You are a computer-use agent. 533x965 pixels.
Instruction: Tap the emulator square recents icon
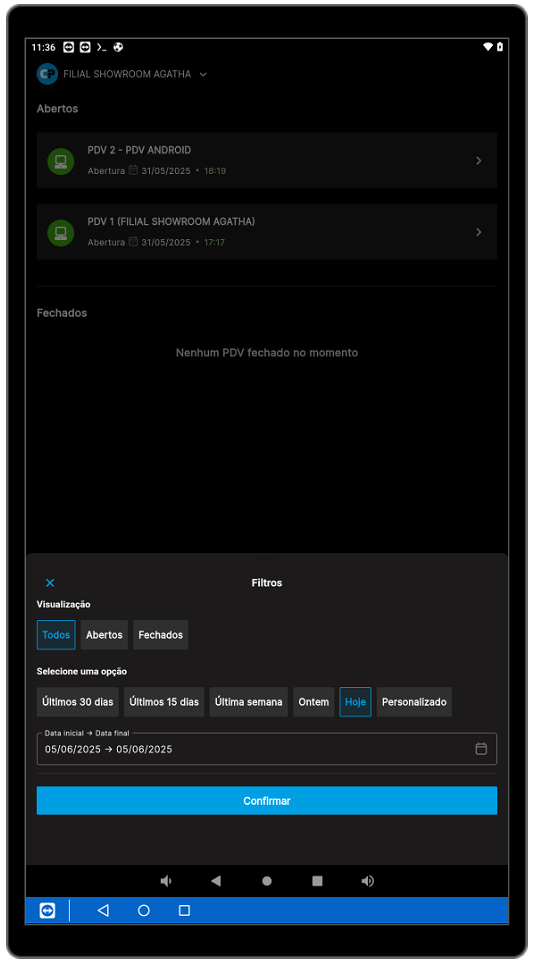click(317, 881)
